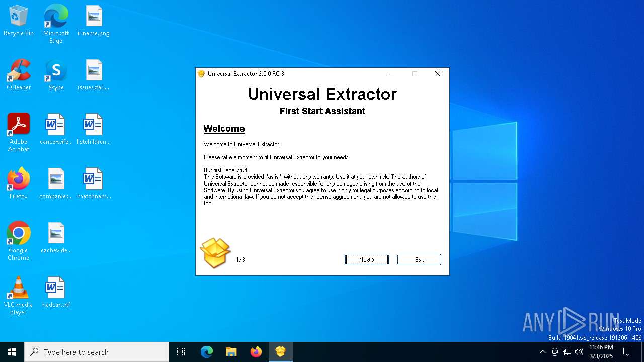
Task: Select the iiiname.png file icon
Action: (94, 21)
